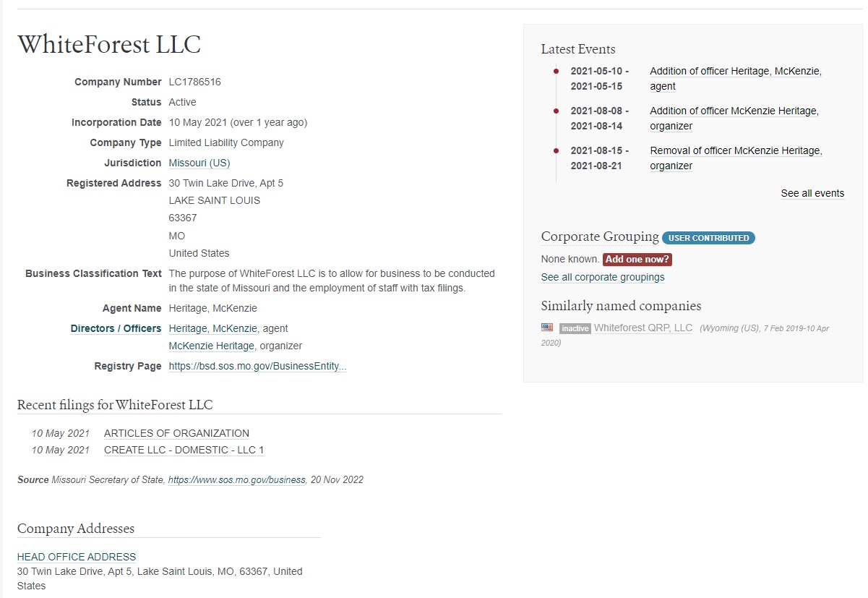Click the 2021-08-15 - 2021-08-21 event date range
Viewport: 868px width, 598px height.
pos(600,158)
